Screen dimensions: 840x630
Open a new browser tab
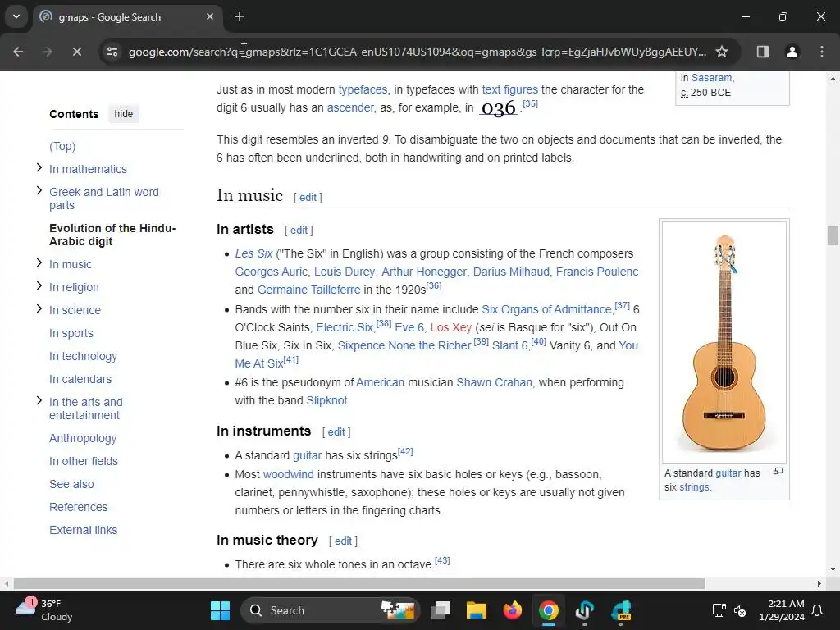[240, 16]
